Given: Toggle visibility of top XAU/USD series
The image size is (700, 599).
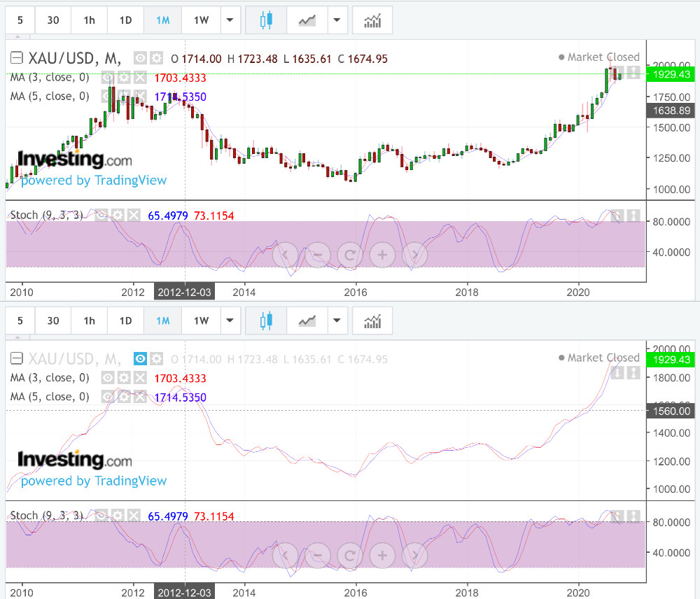Looking at the screenshot, I should click(140, 58).
